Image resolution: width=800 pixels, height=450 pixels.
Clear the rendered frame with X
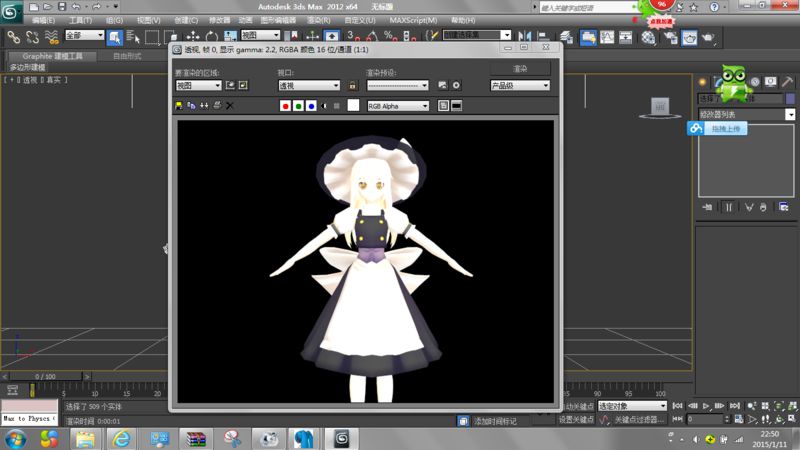230,106
